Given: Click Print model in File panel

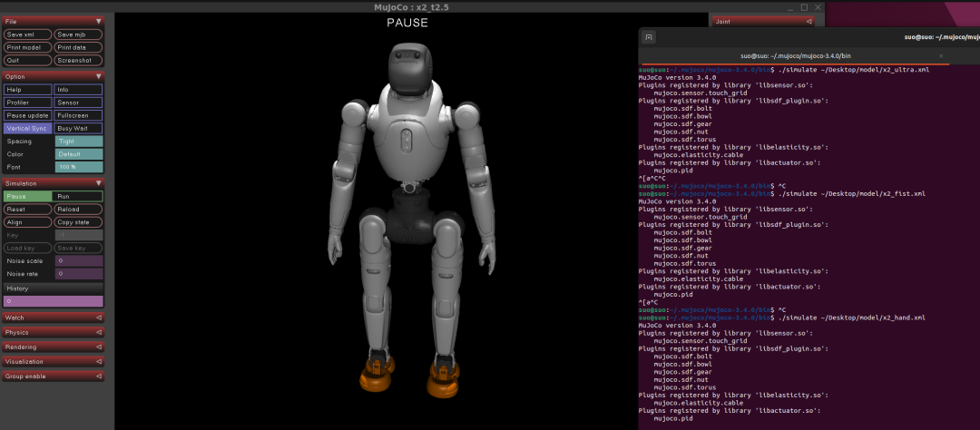Looking at the screenshot, I should (27, 47).
